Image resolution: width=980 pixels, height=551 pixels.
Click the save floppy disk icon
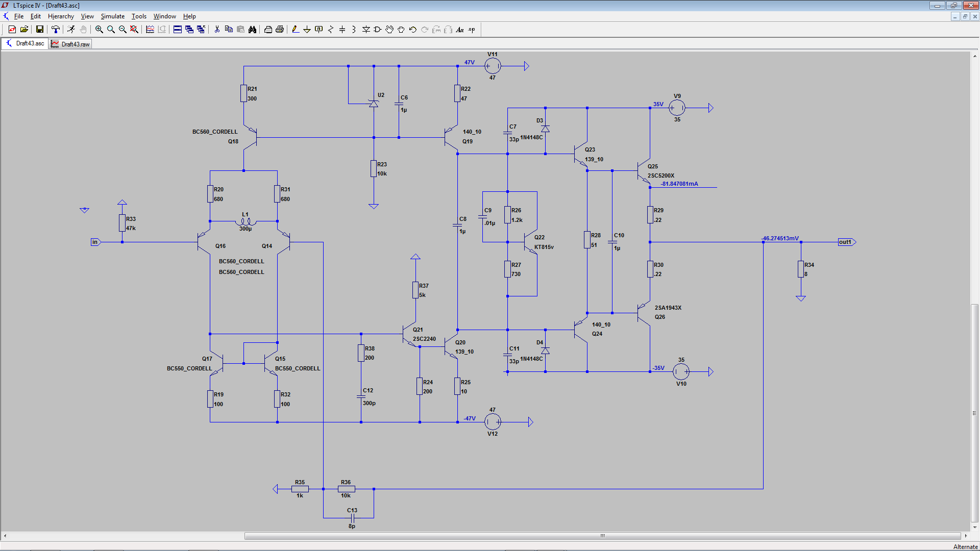[39, 30]
